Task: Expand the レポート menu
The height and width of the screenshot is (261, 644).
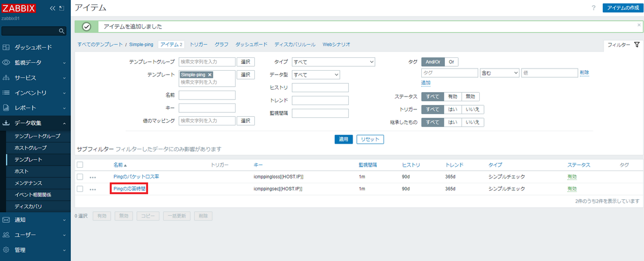Action: (64, 108)
